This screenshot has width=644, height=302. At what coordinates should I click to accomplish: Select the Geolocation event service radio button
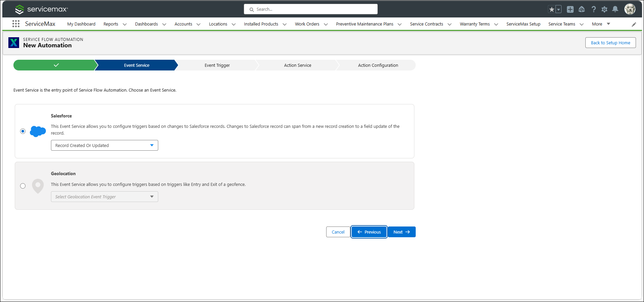click(23, 186)
